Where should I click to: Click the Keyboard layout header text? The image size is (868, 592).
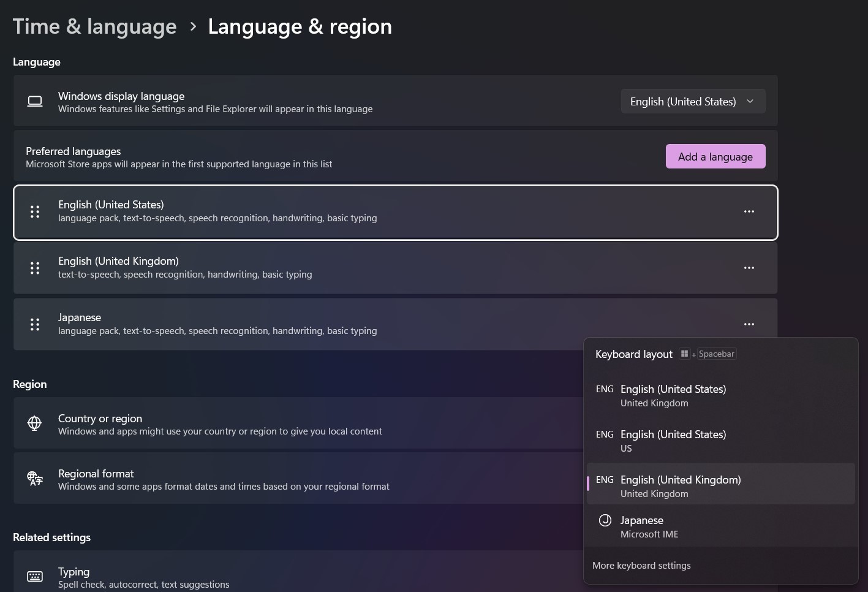(634, 354)
